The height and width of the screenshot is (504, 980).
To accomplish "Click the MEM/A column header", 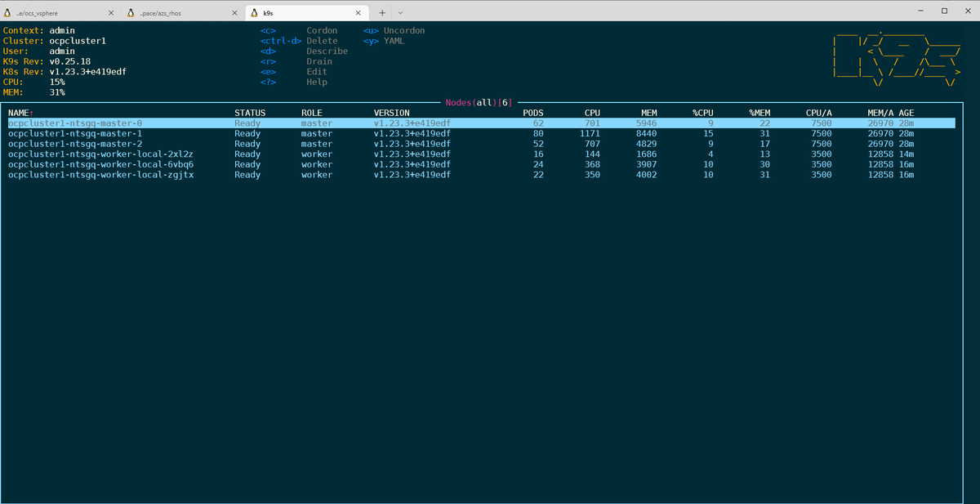I will [880, 113].
